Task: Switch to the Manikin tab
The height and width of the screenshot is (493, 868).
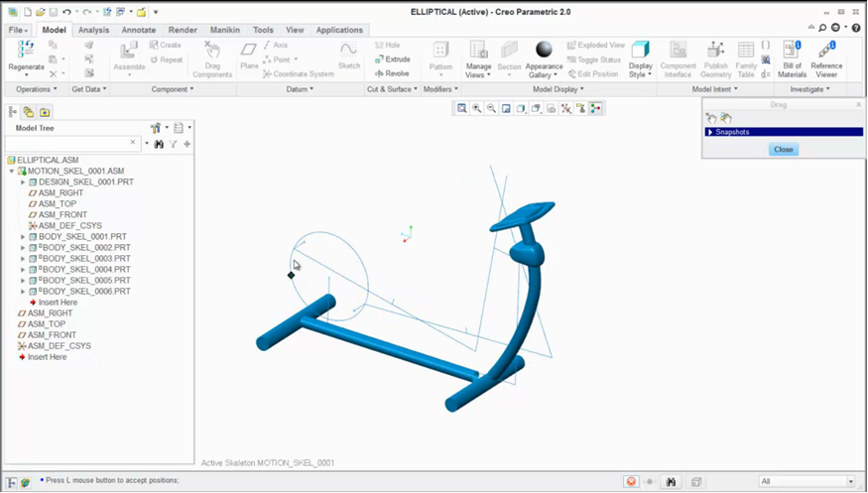Action: (225, 30)
